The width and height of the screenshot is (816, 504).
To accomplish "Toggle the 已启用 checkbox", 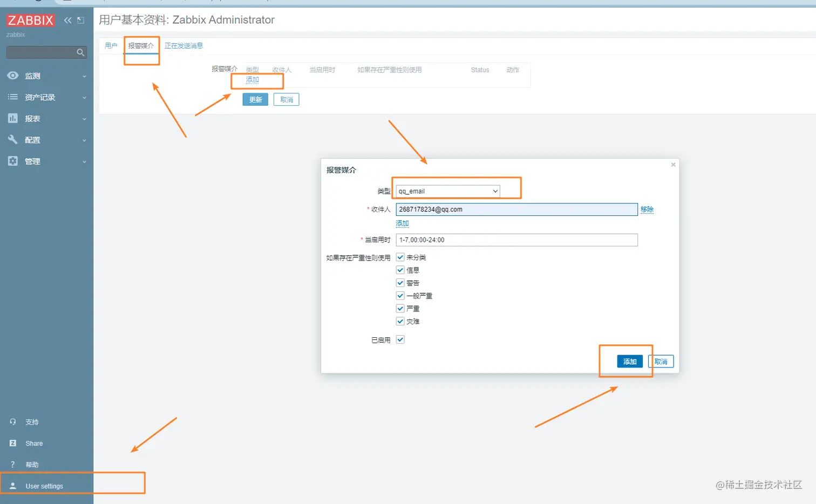I will 400,339.
